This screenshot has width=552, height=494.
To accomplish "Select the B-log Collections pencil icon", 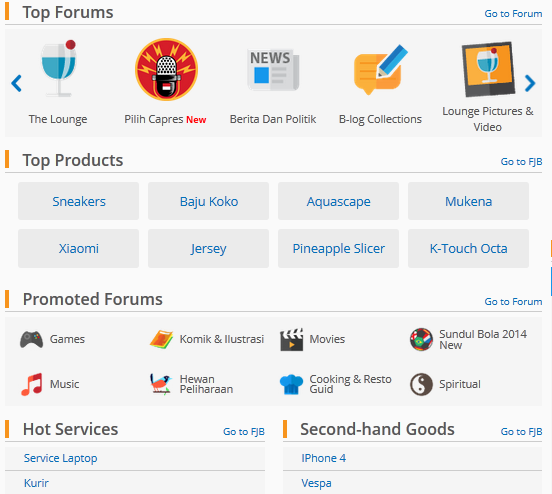I will pos(381,70).
